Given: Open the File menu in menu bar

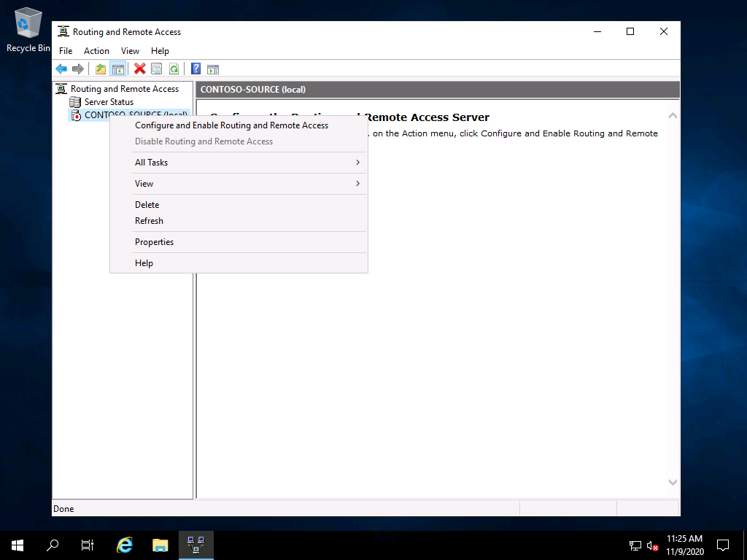Looking at the screenshot, I should [66, 51].
